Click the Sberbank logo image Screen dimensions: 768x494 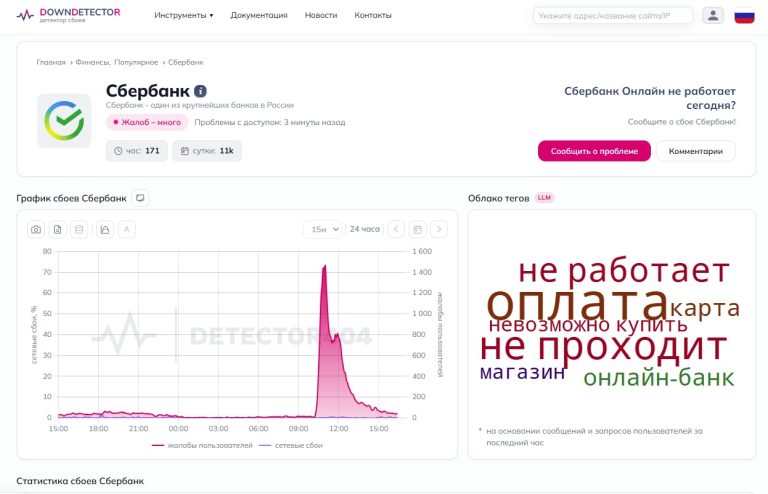(64, 120)
